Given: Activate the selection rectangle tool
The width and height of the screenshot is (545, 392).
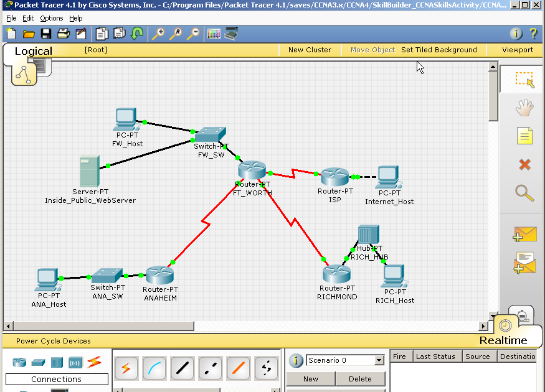Looking at the screenshot, I should (x=524, y=80).
